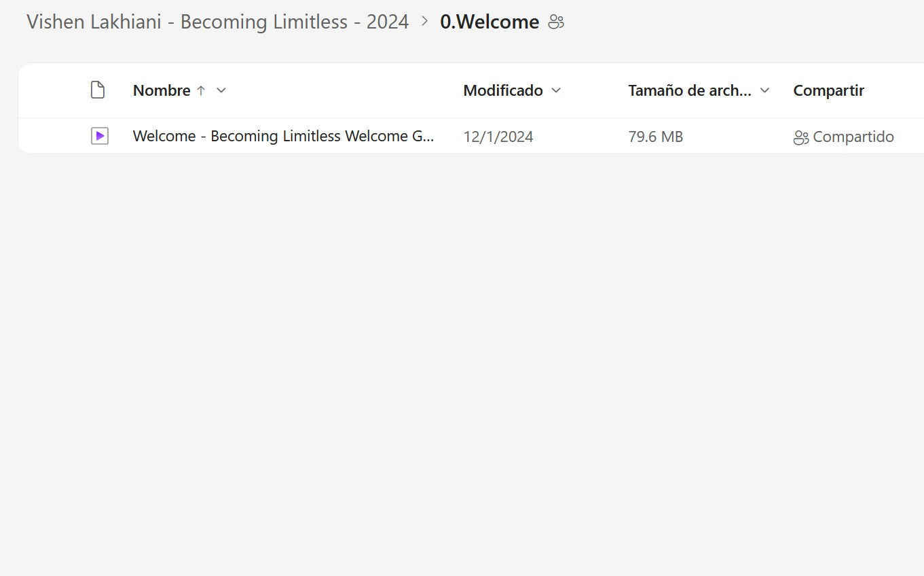The width and height of the screenshot is (924, 576).
Task: Sort by the Nombre column header
Action: [x=162, y=90]
